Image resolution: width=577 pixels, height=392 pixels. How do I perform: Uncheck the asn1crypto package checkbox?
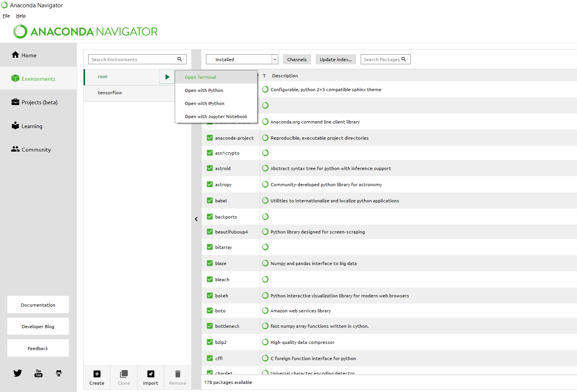210,153
